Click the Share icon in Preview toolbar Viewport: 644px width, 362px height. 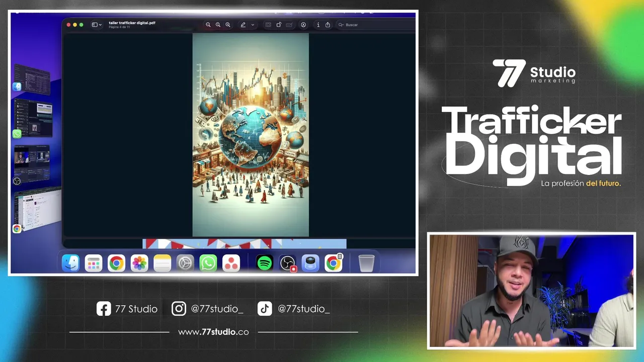click(328, 25)
